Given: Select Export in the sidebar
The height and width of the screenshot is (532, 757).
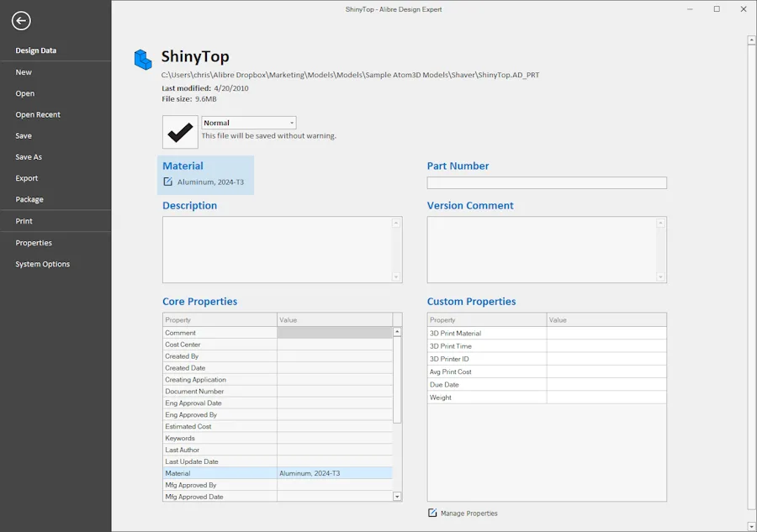Looking at the screenshot, I should (x=27, y=178).
